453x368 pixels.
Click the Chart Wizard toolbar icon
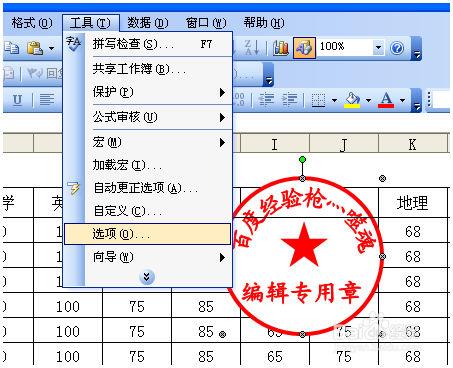281,48
